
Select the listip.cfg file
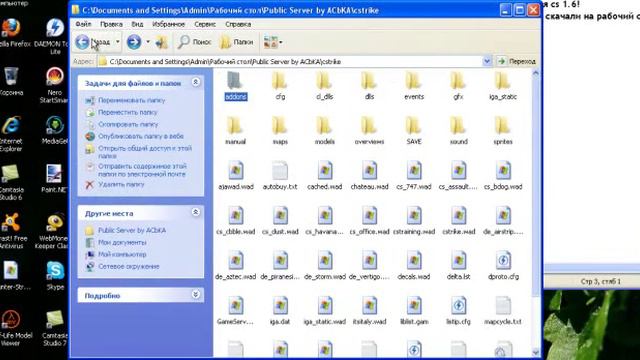458,310
